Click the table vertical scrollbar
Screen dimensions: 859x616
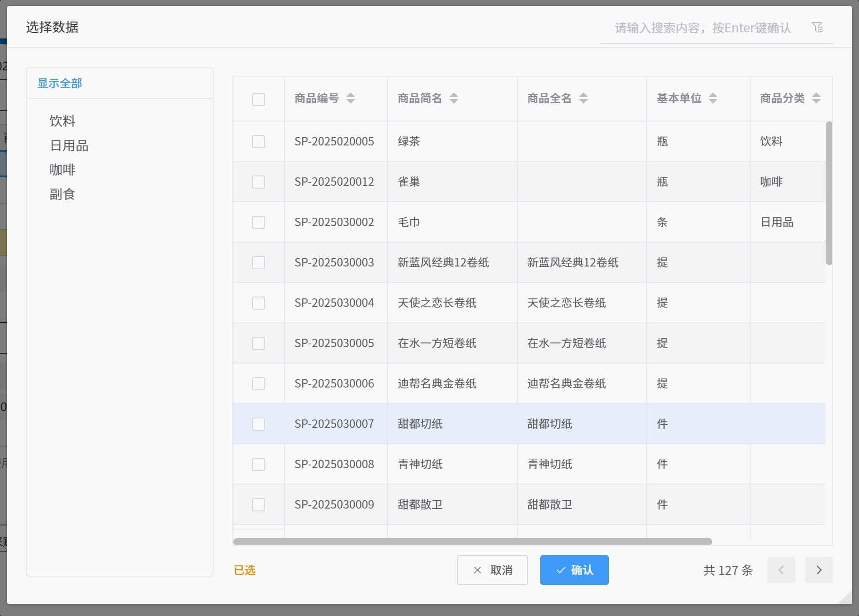click(829, 193)
